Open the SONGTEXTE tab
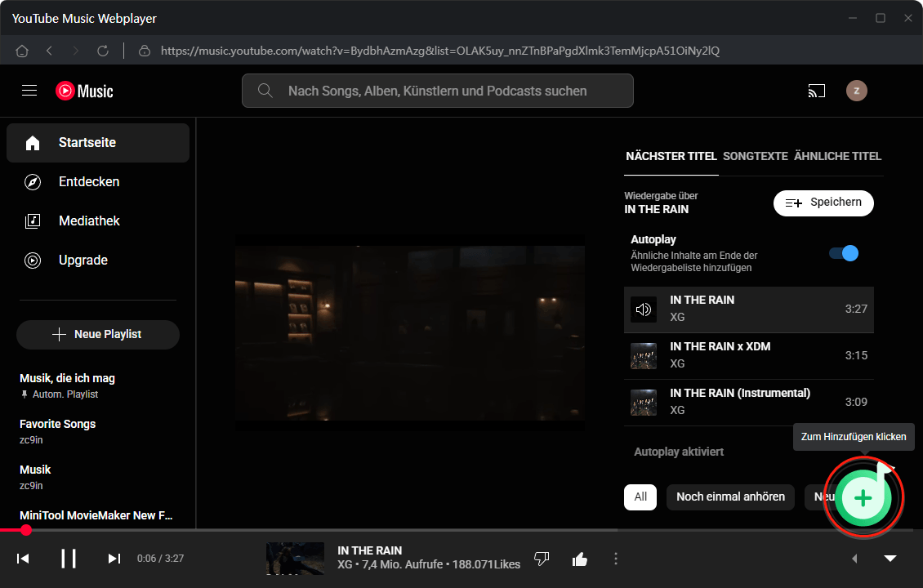This screenshot has height=588, width=923. click(x=756, y=156)
